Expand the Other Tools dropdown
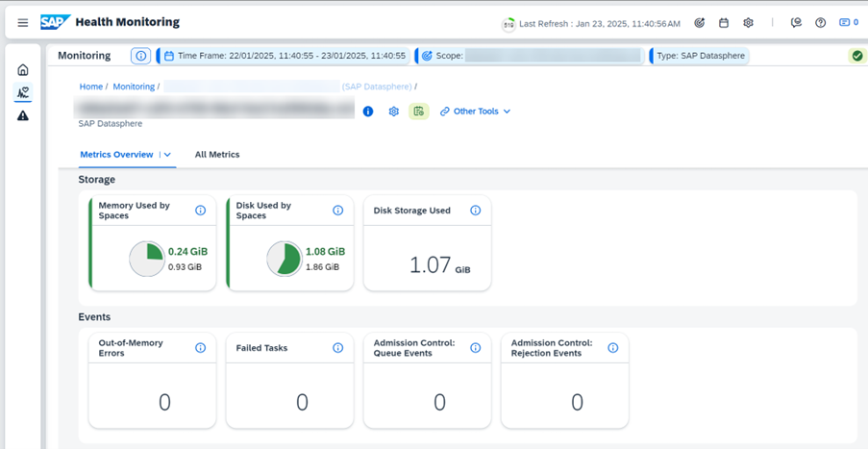 (476, 112)
